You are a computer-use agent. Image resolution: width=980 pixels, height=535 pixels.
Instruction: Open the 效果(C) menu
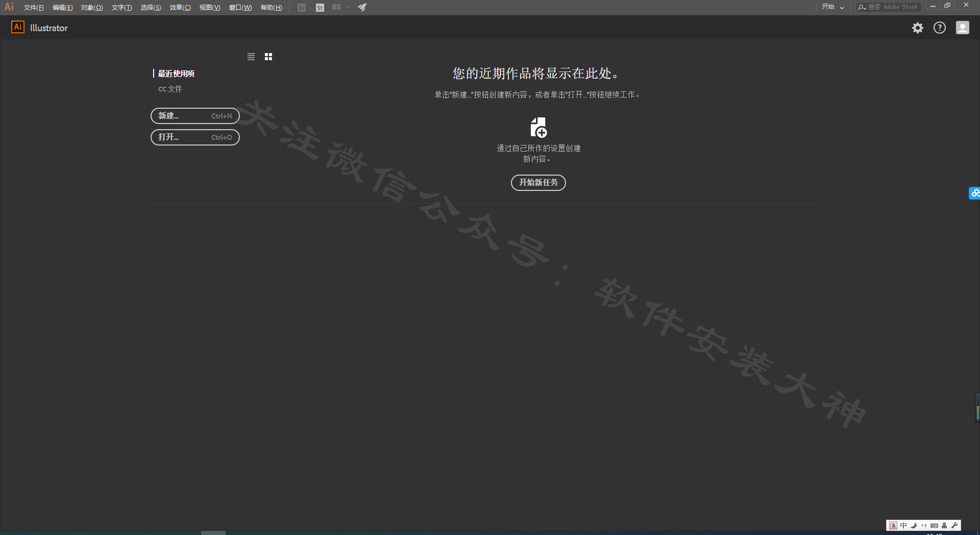(x=180, y=8)
